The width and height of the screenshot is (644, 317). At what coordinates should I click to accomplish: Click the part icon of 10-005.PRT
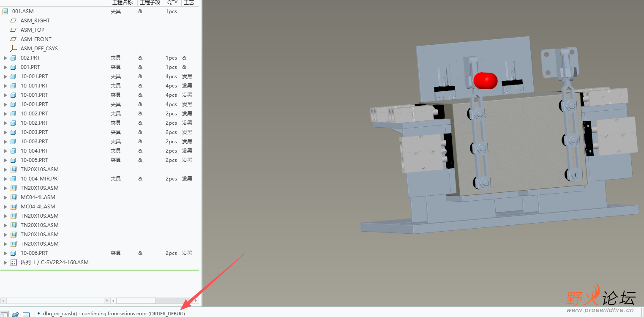pyautogui.click(x=13, y=160)
